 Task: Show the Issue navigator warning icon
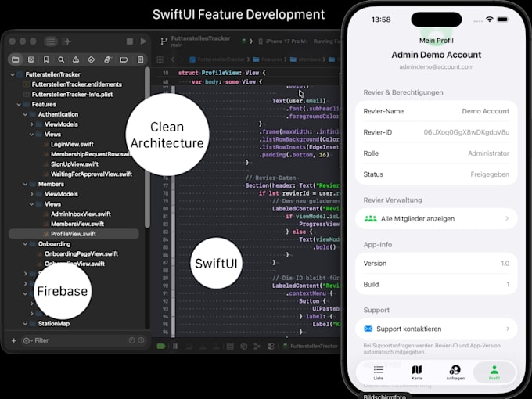(x=76, y=59)
